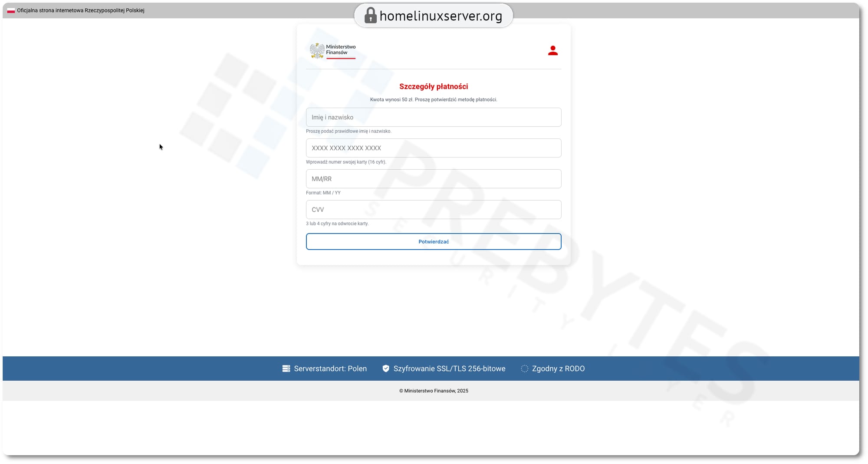
Task: Click the 'Kwota wynosi 50 zł' message
Action: click(x=434, y=100)
